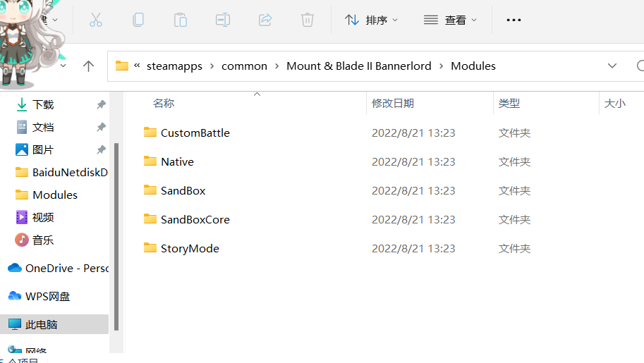Click SandBox row modified date

pos(413,191)
